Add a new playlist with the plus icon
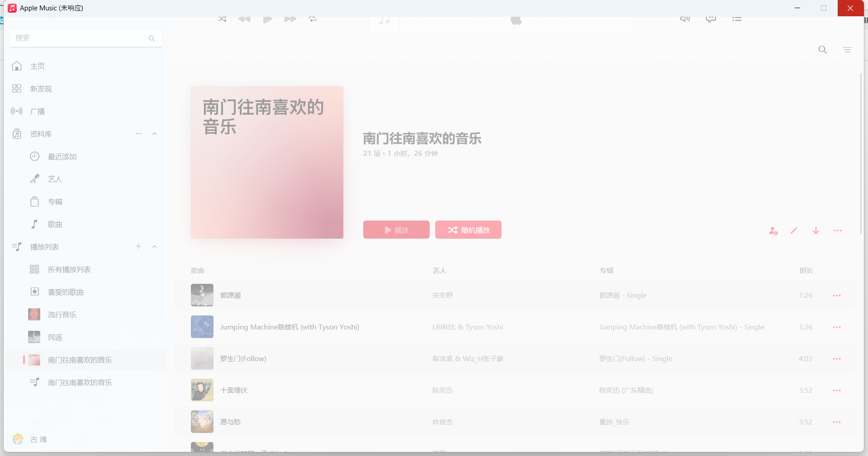The image size is (868, 456). coord(138,246)
